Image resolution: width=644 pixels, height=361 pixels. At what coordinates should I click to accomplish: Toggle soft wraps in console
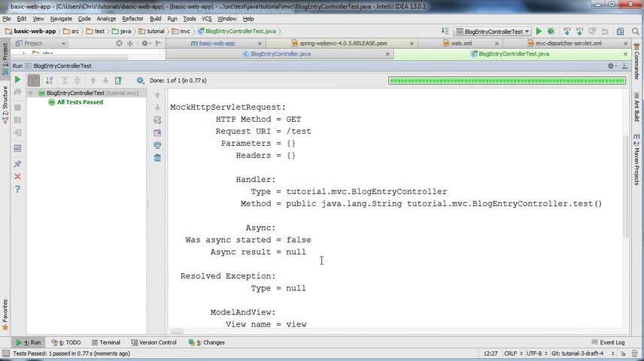tap(157, 120)
